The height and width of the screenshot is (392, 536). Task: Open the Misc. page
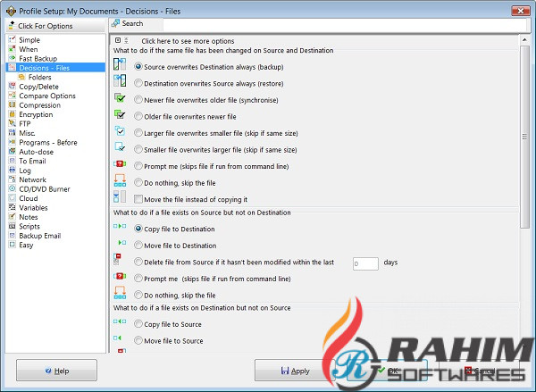[27, 133]
